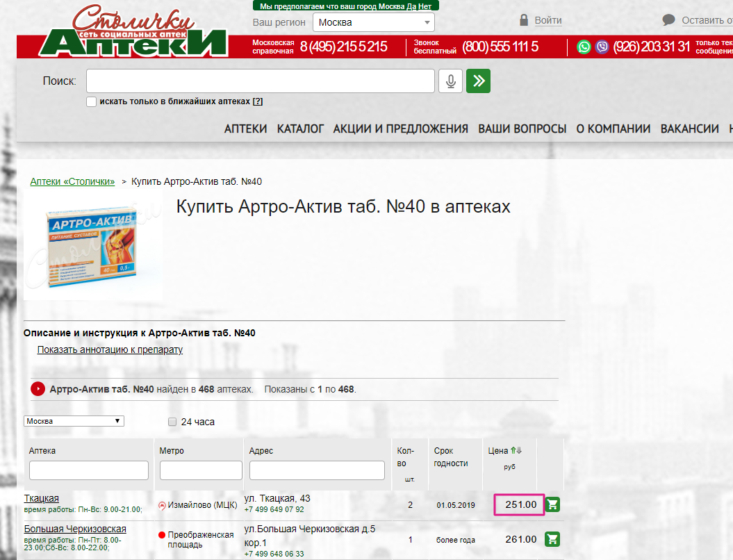Open АКЦИИ И ПРЕДЛОЖЕНИЯ menu
733x560 pixels.
click(401, 129)
